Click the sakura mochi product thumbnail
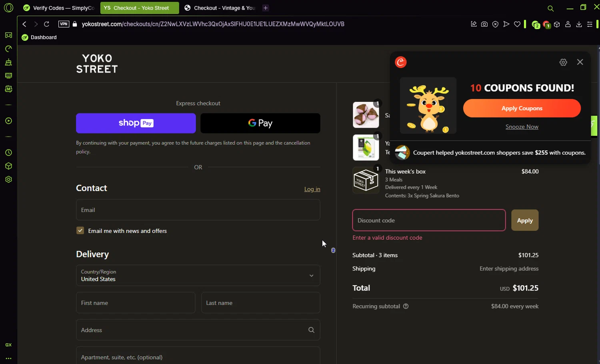 tap(366, 115)
